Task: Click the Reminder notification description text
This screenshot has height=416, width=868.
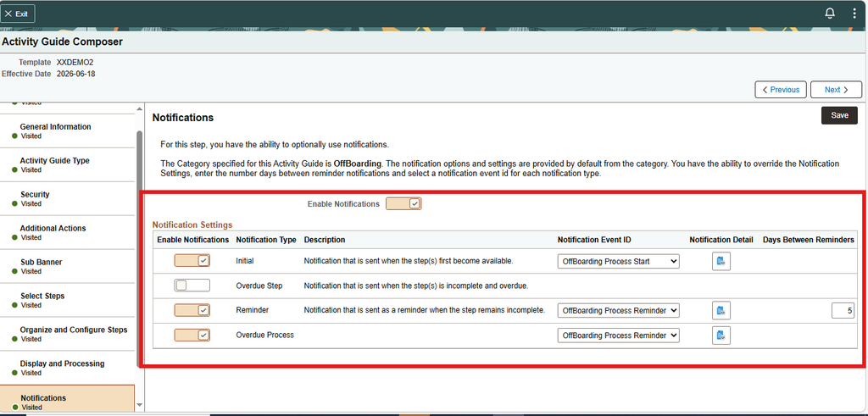Action: point(425,310)
